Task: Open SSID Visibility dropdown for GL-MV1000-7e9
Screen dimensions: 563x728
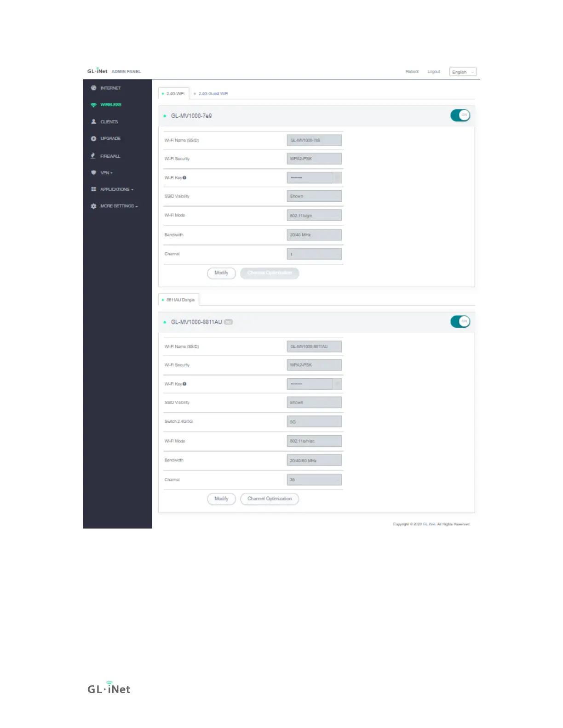Action: (x=314, y=196)
